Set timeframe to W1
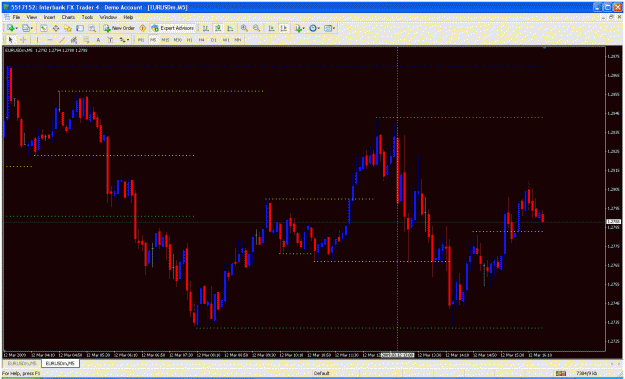 [226, 40]
